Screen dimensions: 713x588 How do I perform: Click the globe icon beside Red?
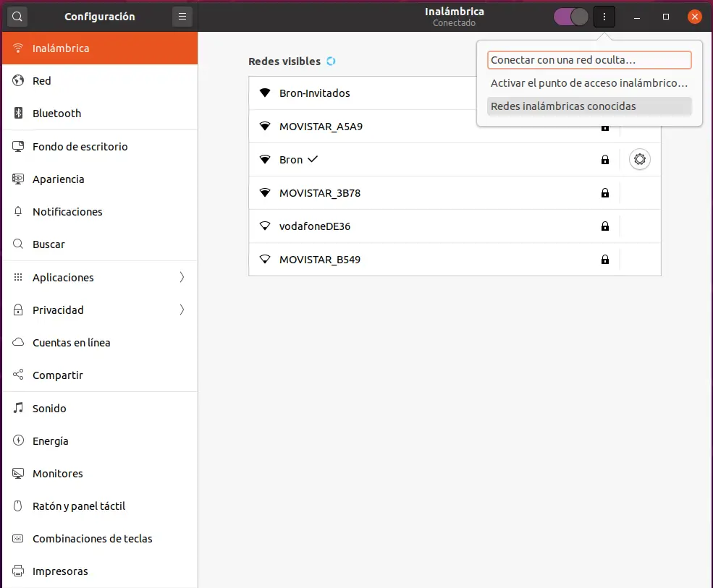[18, 80]
